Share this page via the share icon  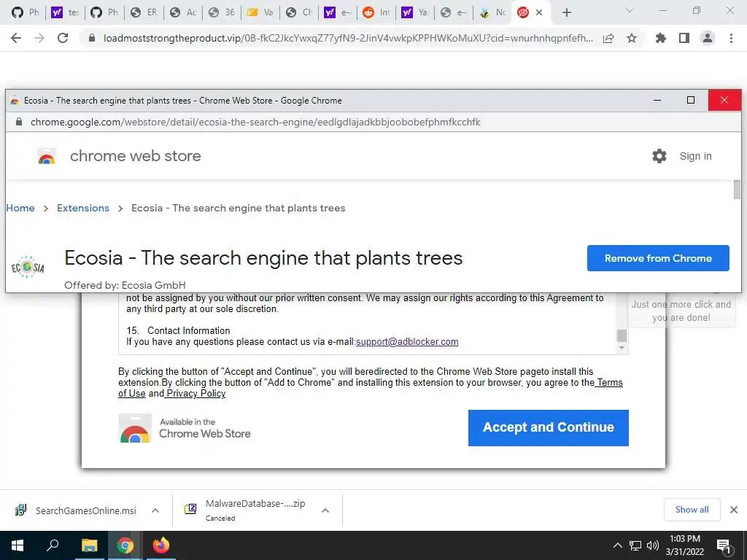[x=608, y=38]
